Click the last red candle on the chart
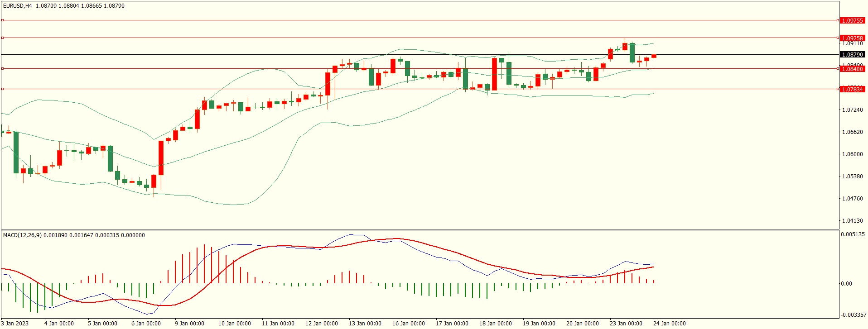Image resolution: width=868 pixels, height=329 pixels. [654, 57]
